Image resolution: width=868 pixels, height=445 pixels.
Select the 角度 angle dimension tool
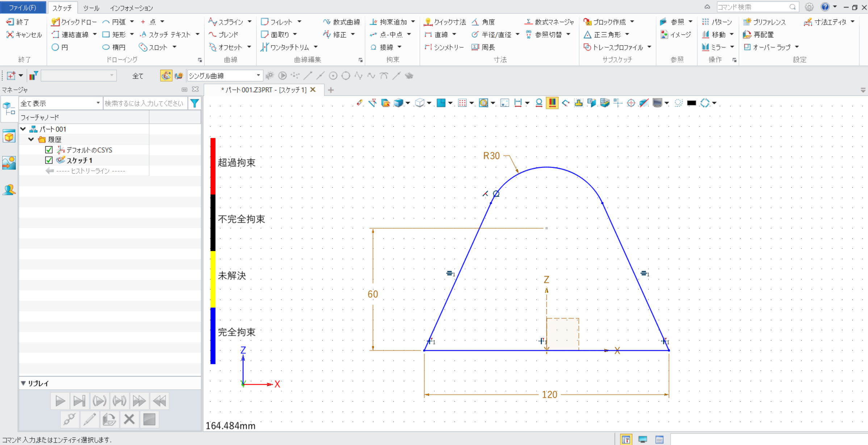tap(483, 22)
